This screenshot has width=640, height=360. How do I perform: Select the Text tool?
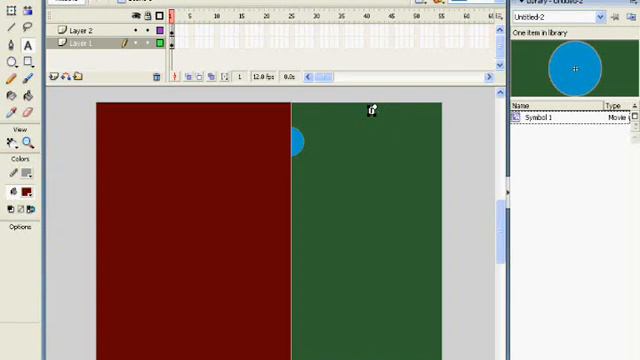pyautogui.click(x=28, y=45)
